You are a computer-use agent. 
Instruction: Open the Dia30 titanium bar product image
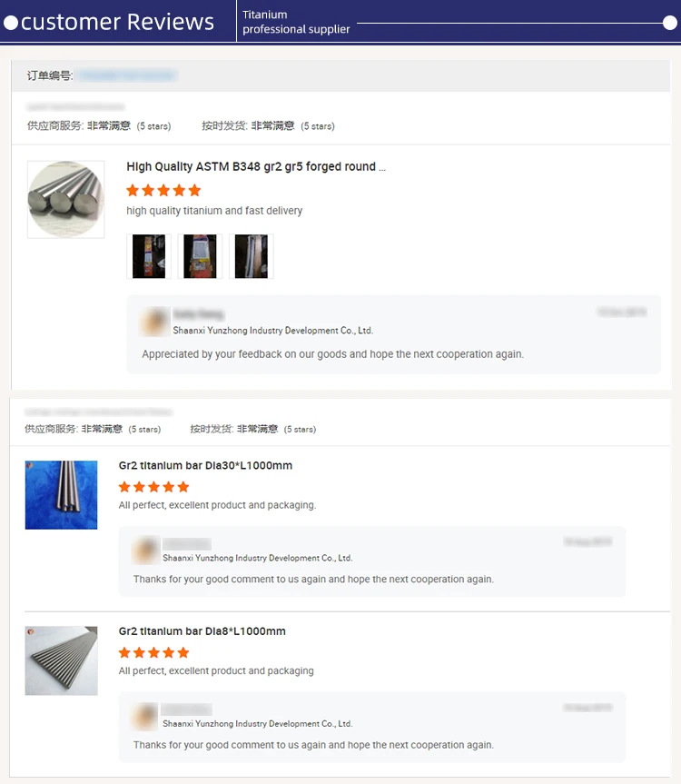pyautogui.click(x=62, y=495)
